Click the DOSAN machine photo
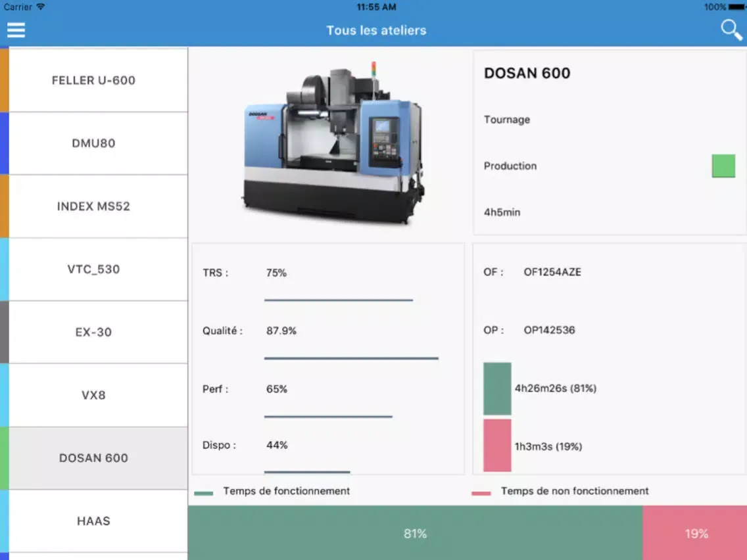The image size is (747, 560). point(333,142)
